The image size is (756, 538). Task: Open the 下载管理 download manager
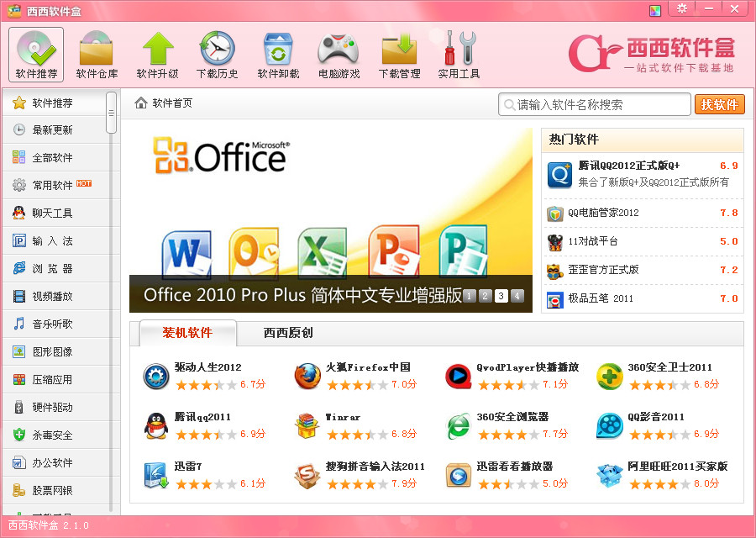398,53
